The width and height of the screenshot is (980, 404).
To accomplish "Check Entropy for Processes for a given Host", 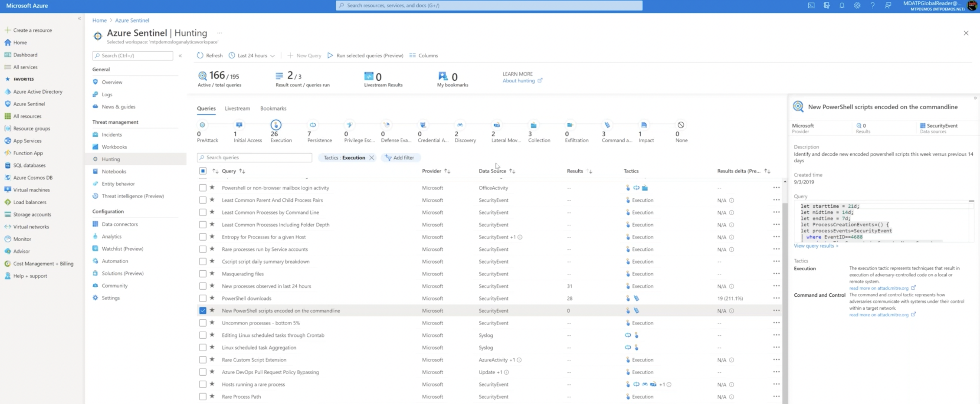I will [203, 237].
